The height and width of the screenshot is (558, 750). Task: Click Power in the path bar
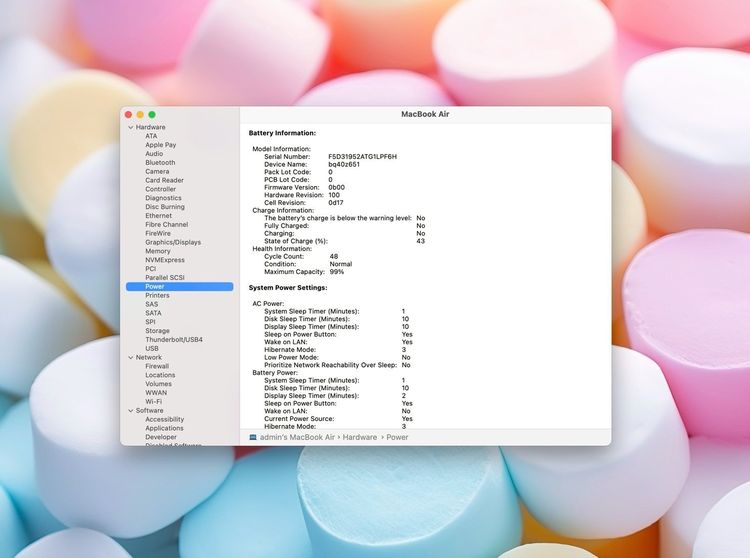[397, 438]
